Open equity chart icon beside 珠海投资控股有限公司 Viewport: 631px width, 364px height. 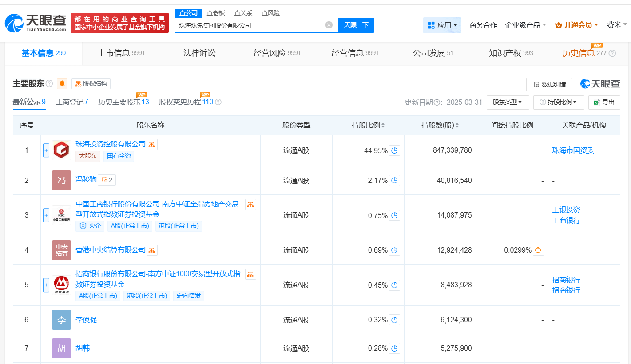152,144
